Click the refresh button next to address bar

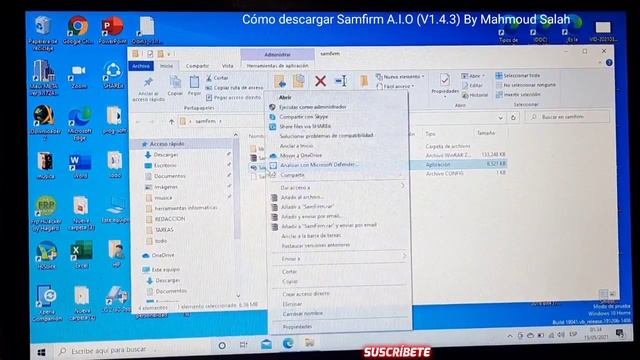pos(513,118)
